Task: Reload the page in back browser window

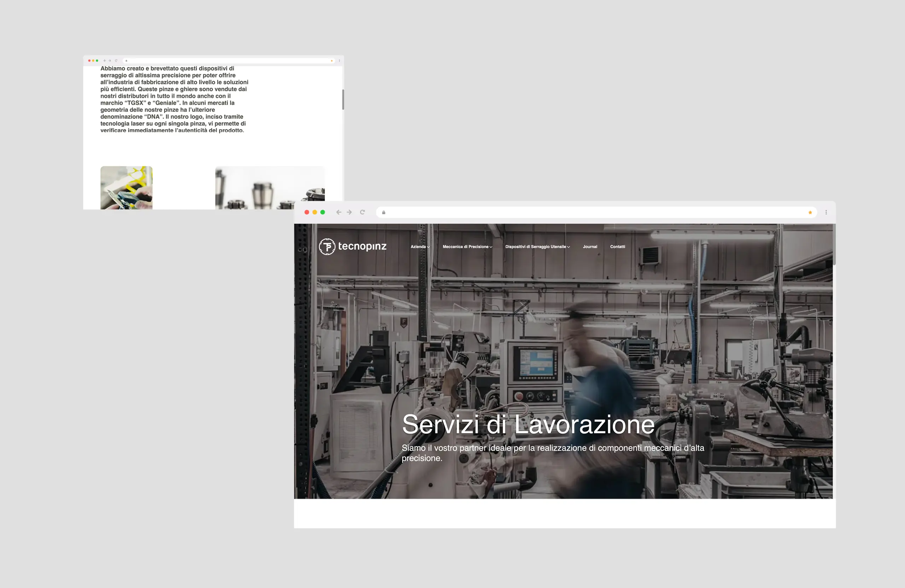Action: 116,60
